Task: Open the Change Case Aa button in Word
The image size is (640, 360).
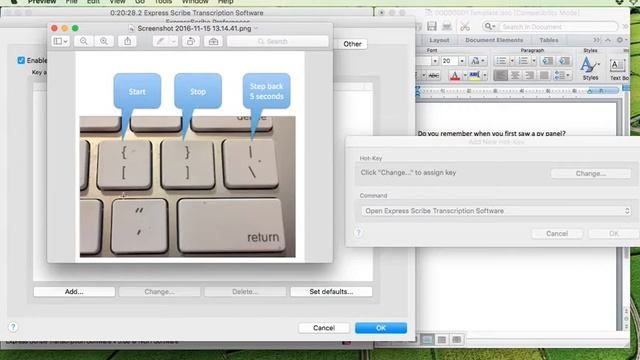Action: click(477, 61)
